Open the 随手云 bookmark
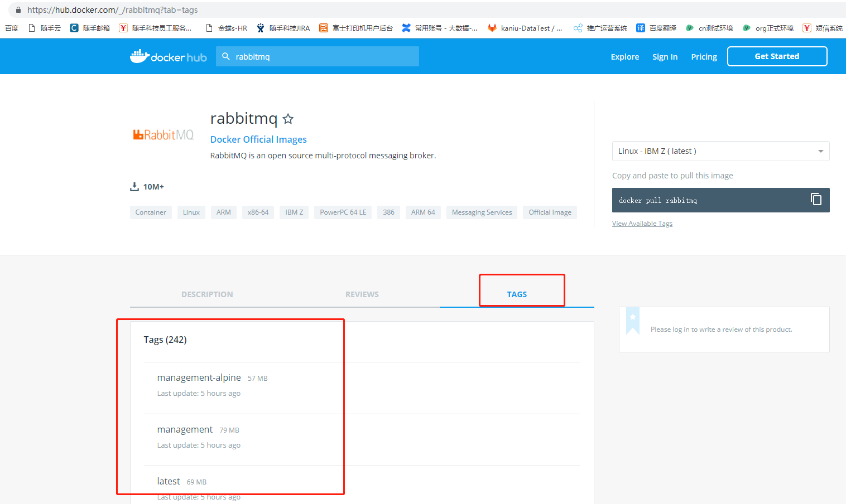The width and height of the screenshot is (846, 504). 45,28
